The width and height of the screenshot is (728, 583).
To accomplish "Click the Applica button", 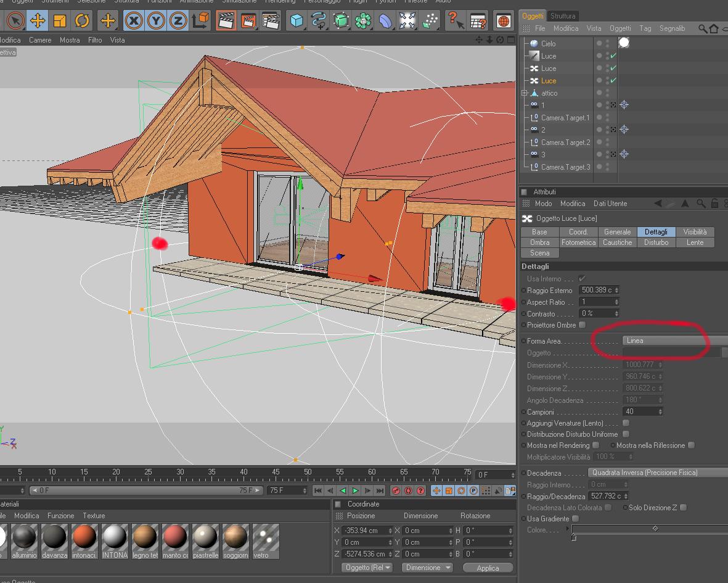I will (488, 568).
